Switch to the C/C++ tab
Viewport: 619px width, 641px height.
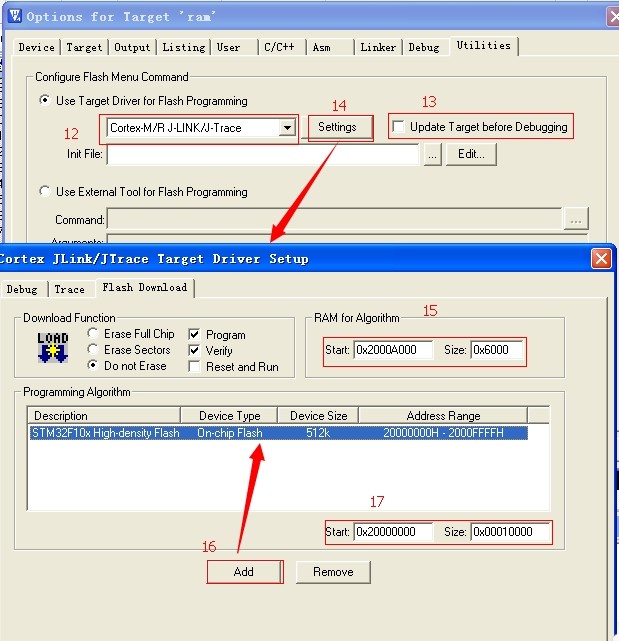(x=279, y=47)
